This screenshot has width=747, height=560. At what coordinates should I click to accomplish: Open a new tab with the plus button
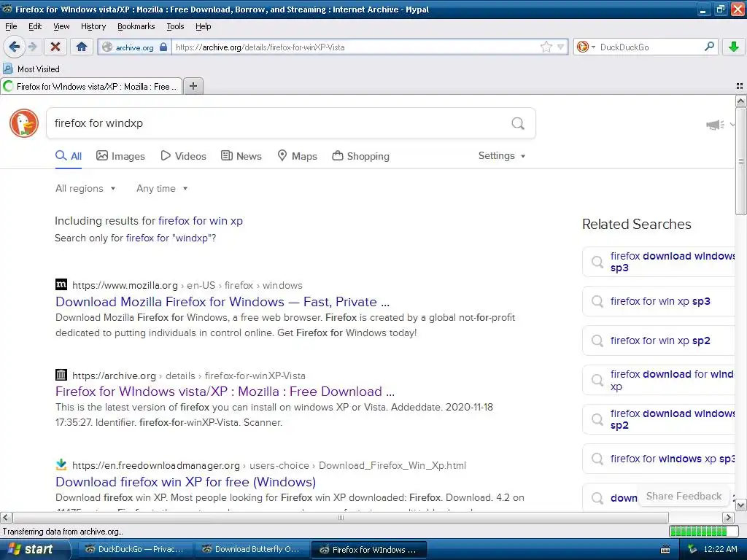[193, 86]
